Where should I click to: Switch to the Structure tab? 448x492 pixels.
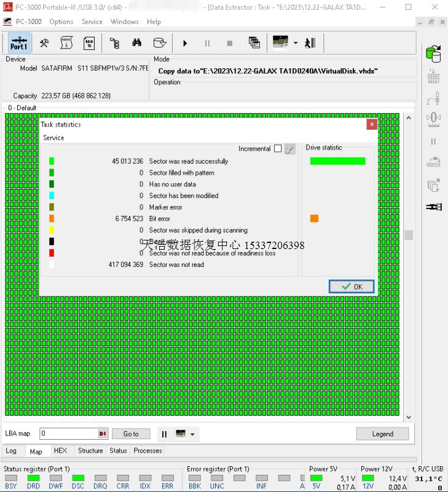[90, 451]
